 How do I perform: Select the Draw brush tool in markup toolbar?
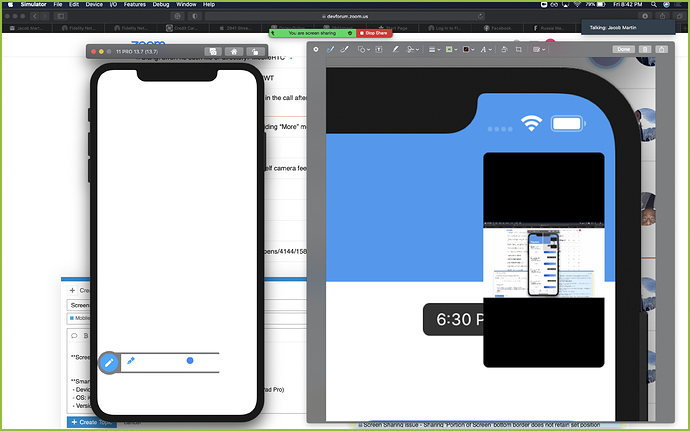[345, 49]
